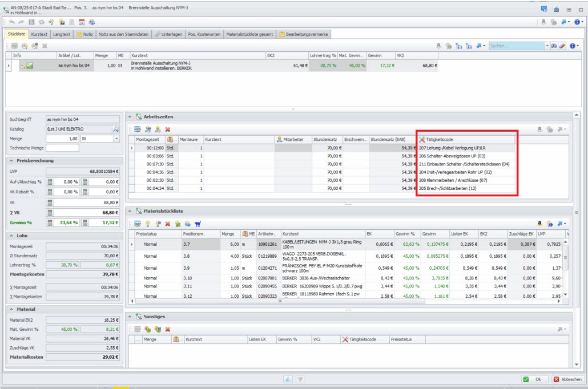Image resolution: width=588 pixels, height=389 pixels.
Task: Click the calculator icon next to Gewinn %
Action: pyautogui.click(x=50, y=222)
